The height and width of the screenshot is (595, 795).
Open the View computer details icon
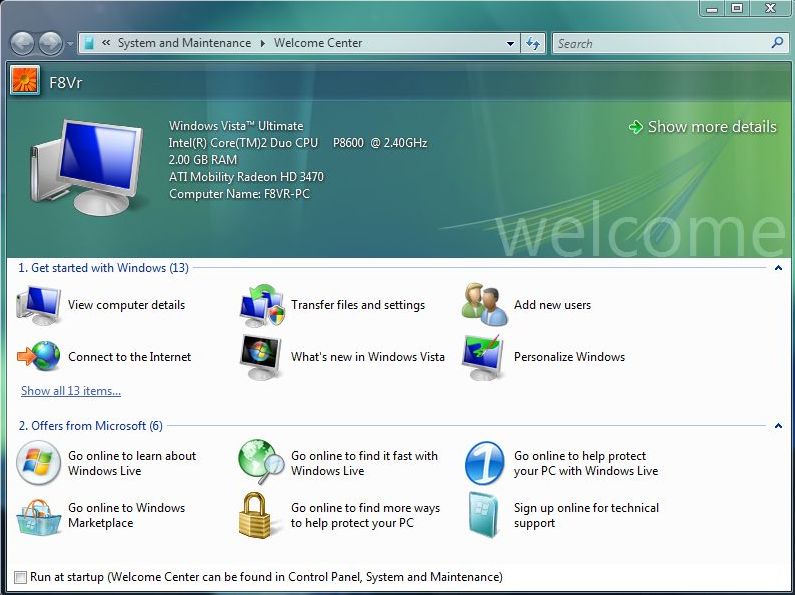pyautogui.click(x=39, y=306)
